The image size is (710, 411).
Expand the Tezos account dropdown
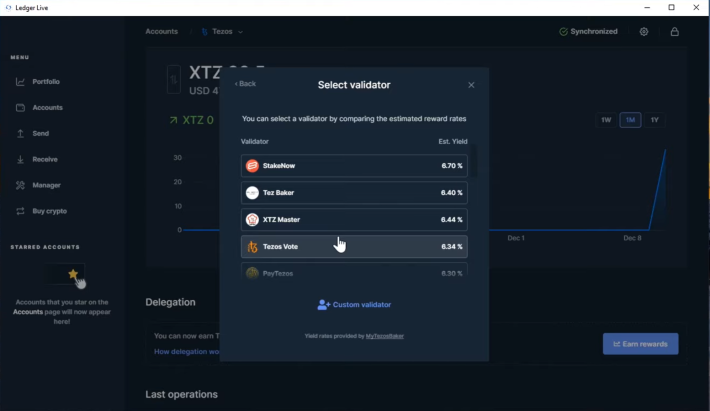point(240,32)
